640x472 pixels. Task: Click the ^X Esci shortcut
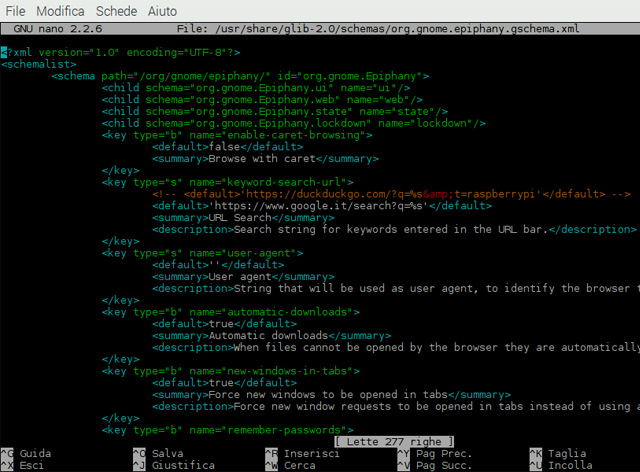[22, 465]
